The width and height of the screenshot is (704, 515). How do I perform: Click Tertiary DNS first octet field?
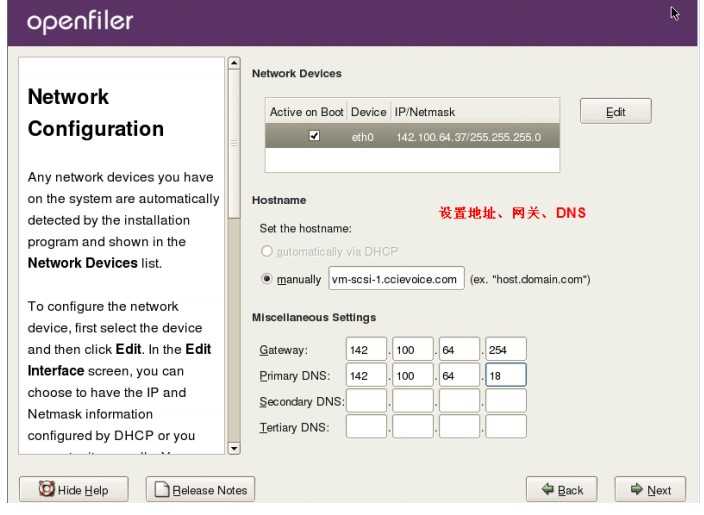(366, 427)
